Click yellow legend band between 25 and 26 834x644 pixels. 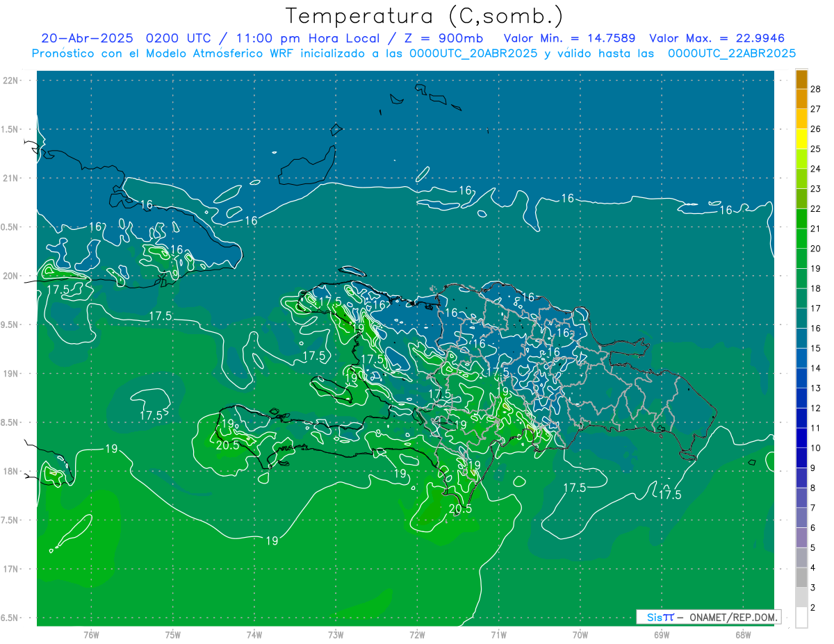[801, 138]
